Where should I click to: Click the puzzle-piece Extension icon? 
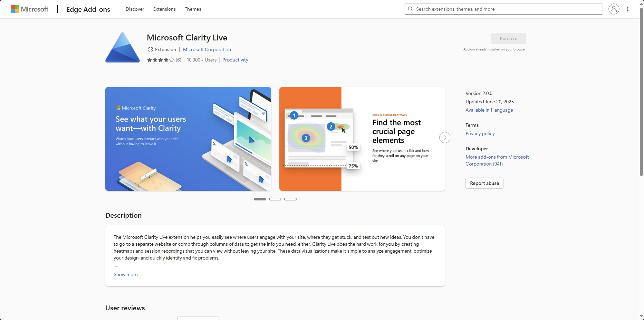[150, 49]
